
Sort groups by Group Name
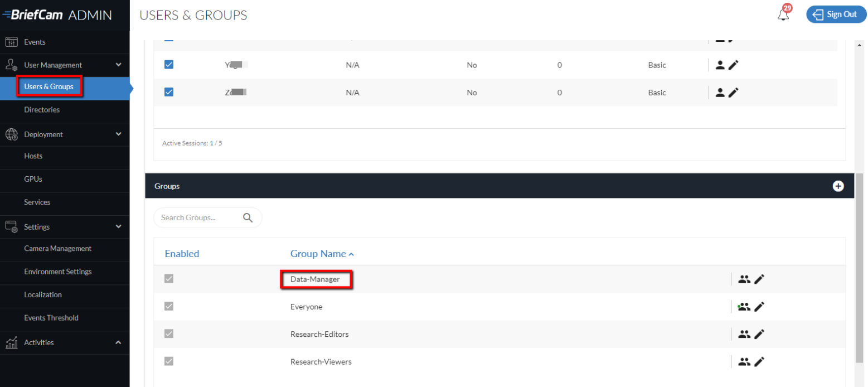[x=322, y=254]
